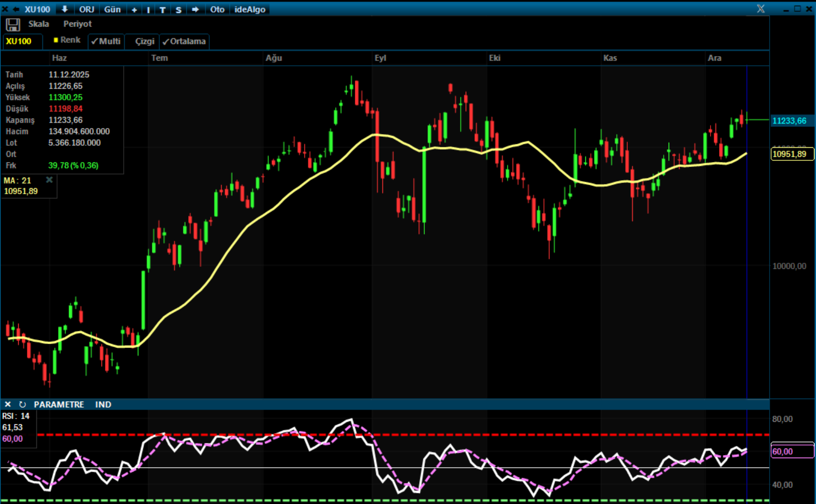816x504 pixels.
Task: Open the Skala menu
Action: tap(38, 24)
